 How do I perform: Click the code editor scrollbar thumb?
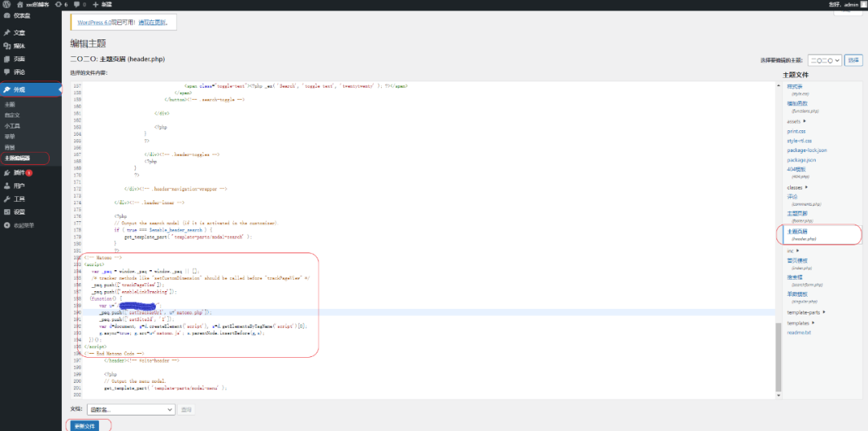tap(778, 357)
